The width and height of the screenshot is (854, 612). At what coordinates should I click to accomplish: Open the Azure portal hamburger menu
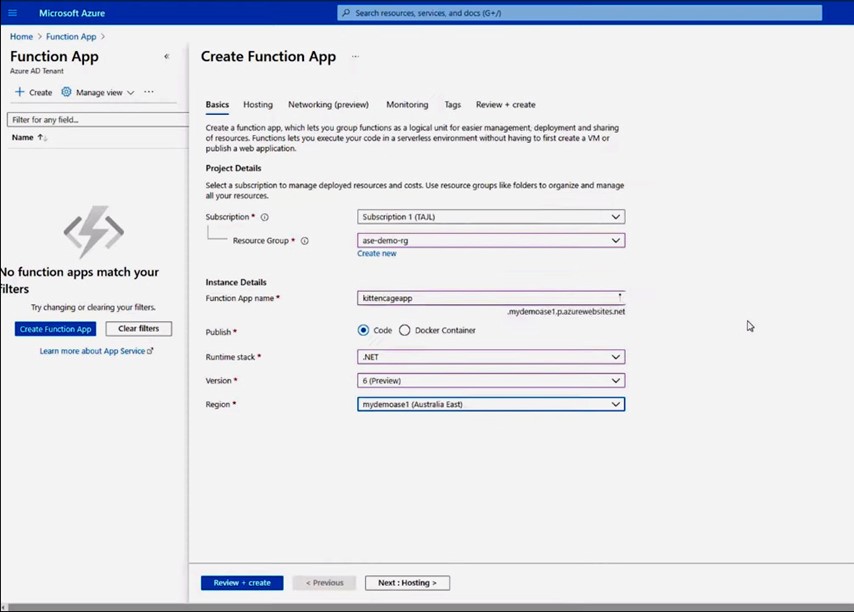(13, 13)
